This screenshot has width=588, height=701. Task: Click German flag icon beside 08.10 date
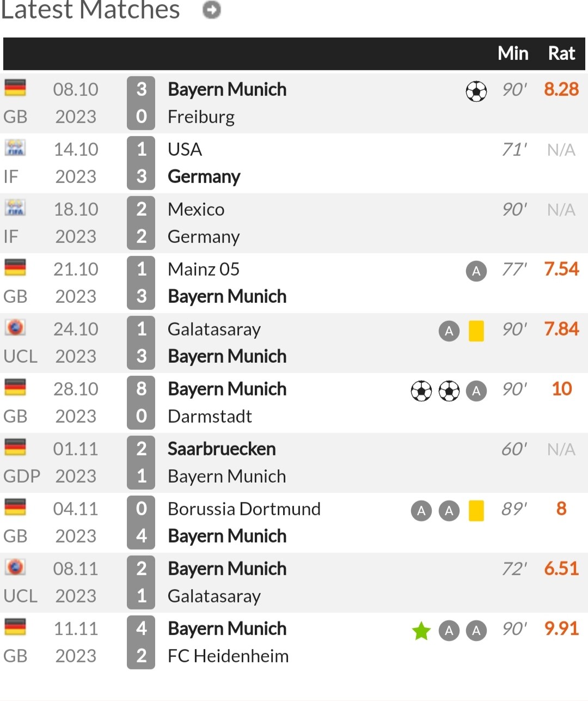(x=15, y=88)
